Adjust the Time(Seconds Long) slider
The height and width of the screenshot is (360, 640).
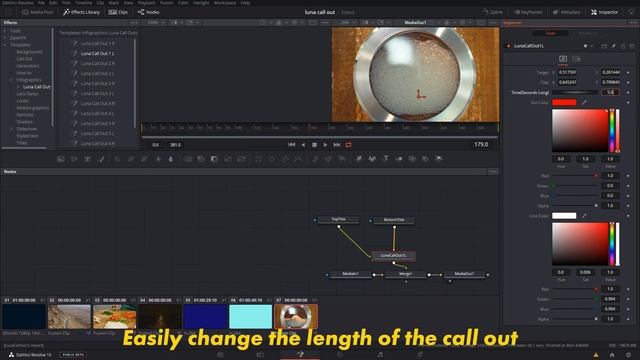point(575,93)
